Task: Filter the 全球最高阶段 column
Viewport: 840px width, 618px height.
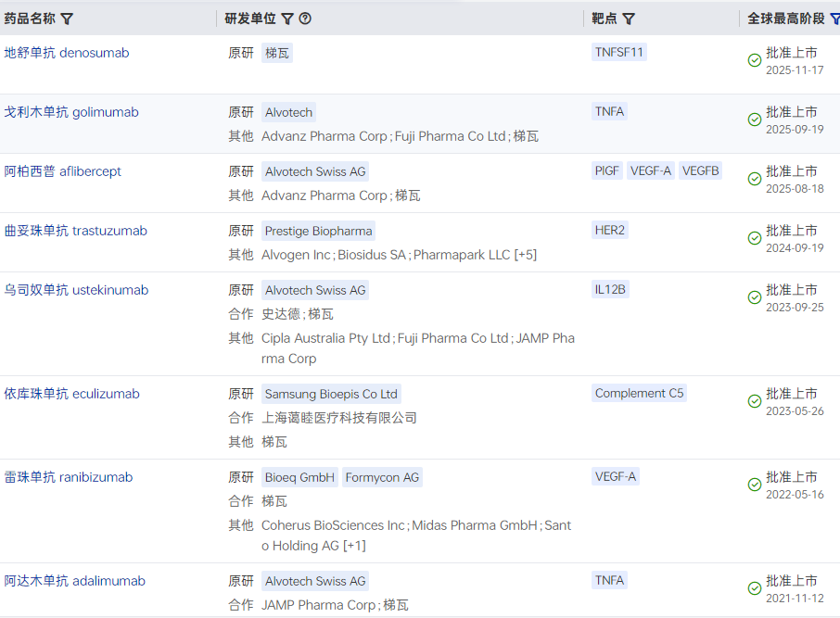Action: 834,19
